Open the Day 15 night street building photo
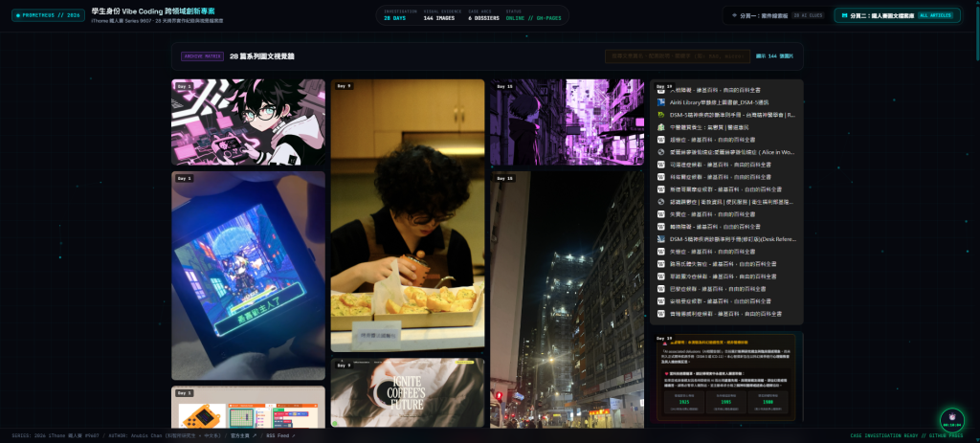Image resolution: width=980 pixels, height=443 pixels. 567,299
